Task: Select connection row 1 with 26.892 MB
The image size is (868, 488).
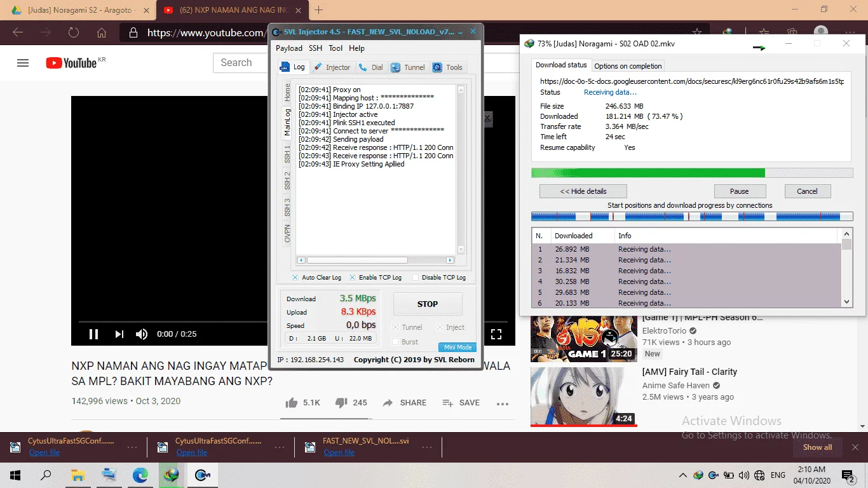Action: [x=686, y=250]
